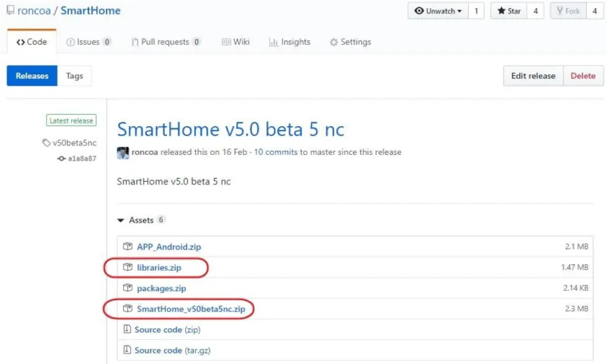
Task: Click the file icon for Source code (zip)
Action: coord(127,329)
